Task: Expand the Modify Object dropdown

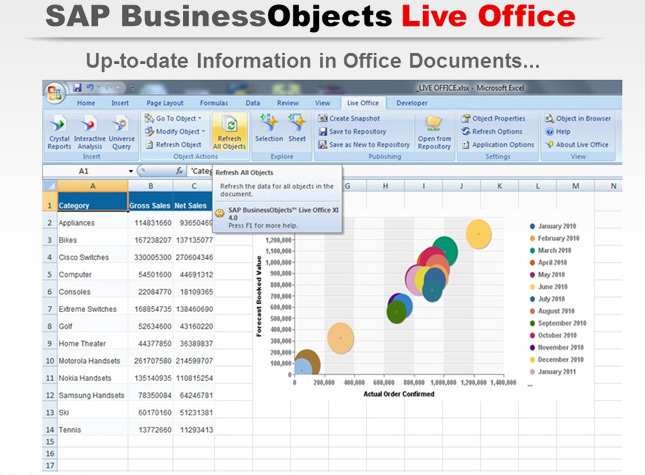Action: pyautogui.click(x=203, y=132)
